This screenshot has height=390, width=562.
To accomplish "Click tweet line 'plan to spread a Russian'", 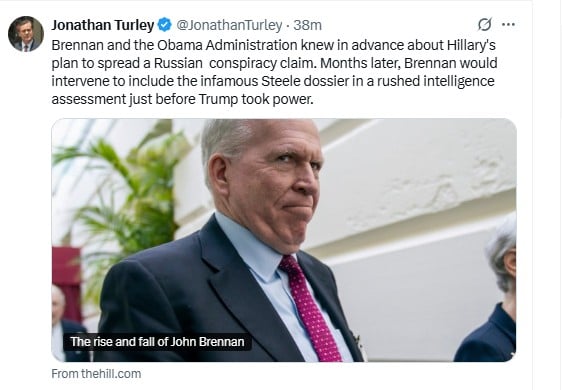I will pos(274,63).
